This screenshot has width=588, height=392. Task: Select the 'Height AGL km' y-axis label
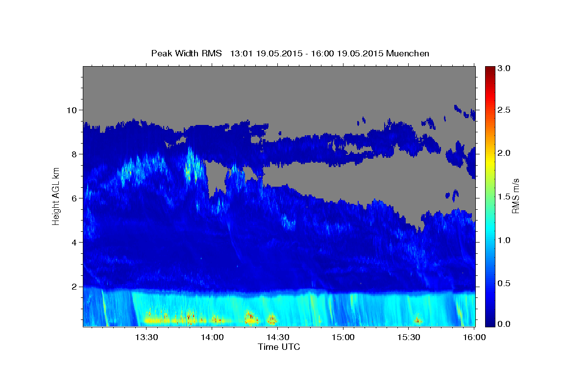tap(56, 196)
